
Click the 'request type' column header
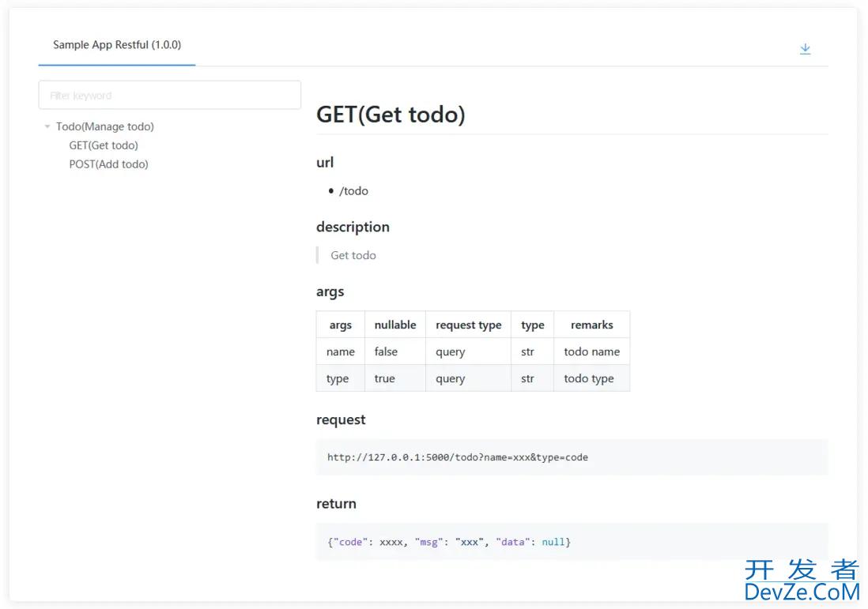coord(468,325)
